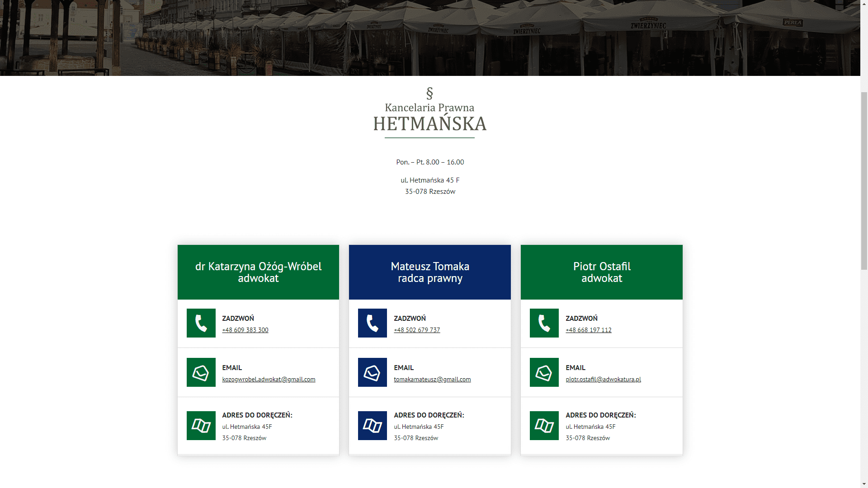Email kozogwrobel.adwokat@gmail.com
Screen dimensions: 868x488
point(269,380)
